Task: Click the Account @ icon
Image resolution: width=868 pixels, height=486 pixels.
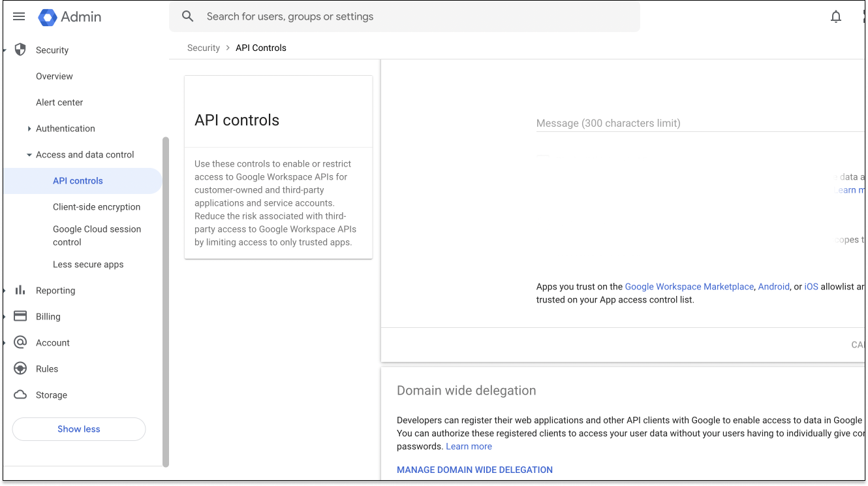Action: click(x=20, y=342)
